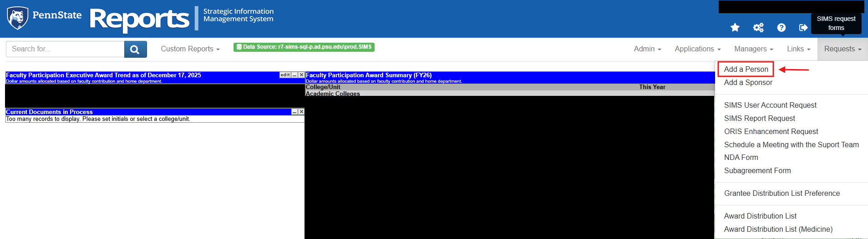868x239 pixels.
Task: Expand the Custom Reports dropdown
Action: point(190,49)
